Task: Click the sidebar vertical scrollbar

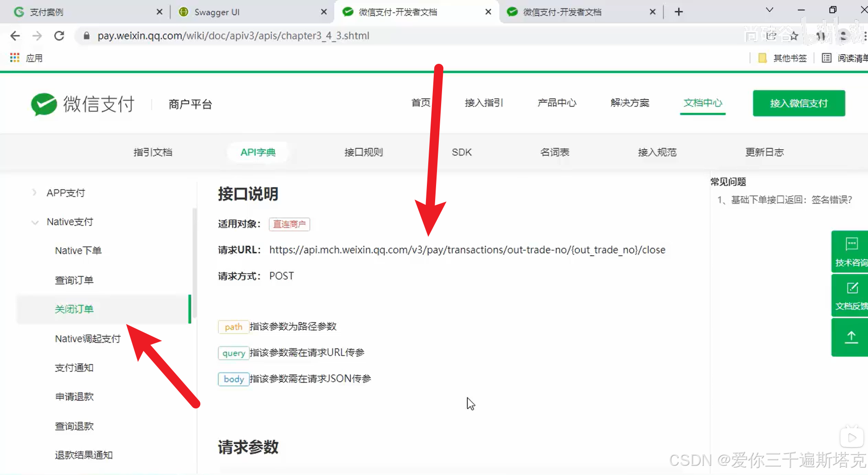Action: [x=195, y=263]
